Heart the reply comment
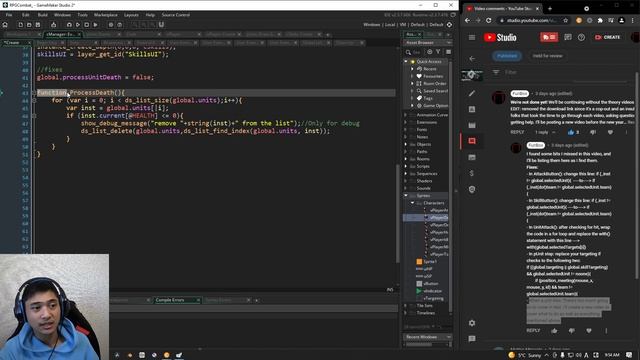The image size is (640, 360). tap(589, 331)
